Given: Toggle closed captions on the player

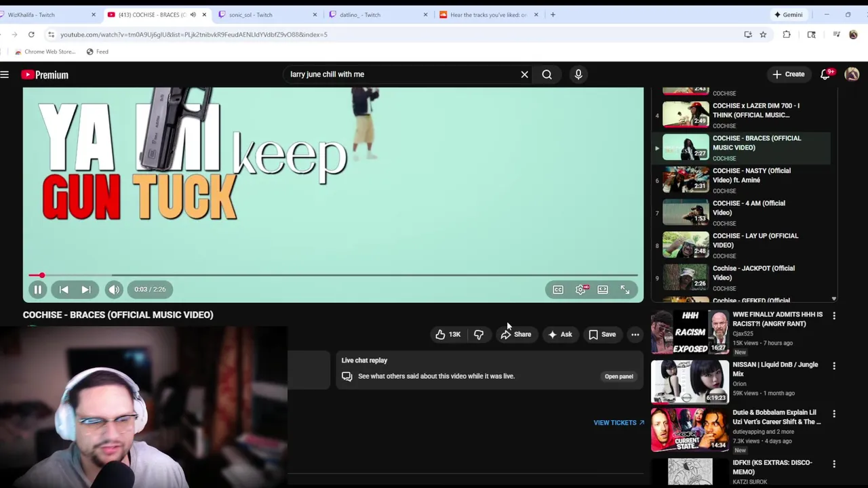Looking at the screenshot, I should 558,289.
